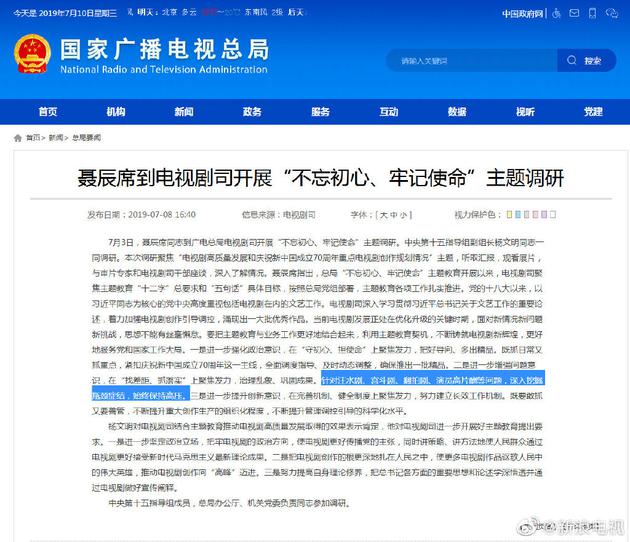Click 总局要闻 in the breadcrumb trail
630x542 pixels.
86,138
